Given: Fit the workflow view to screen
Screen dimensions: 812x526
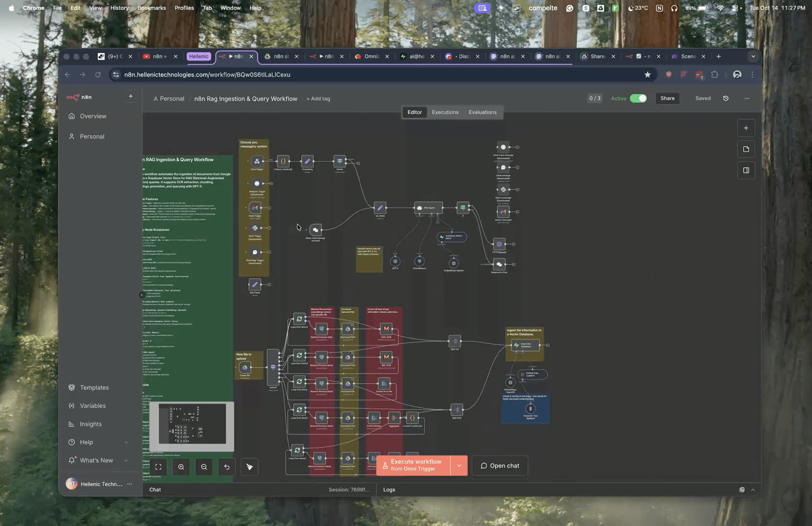Looking at the screenshot, I should coord(158,467).
